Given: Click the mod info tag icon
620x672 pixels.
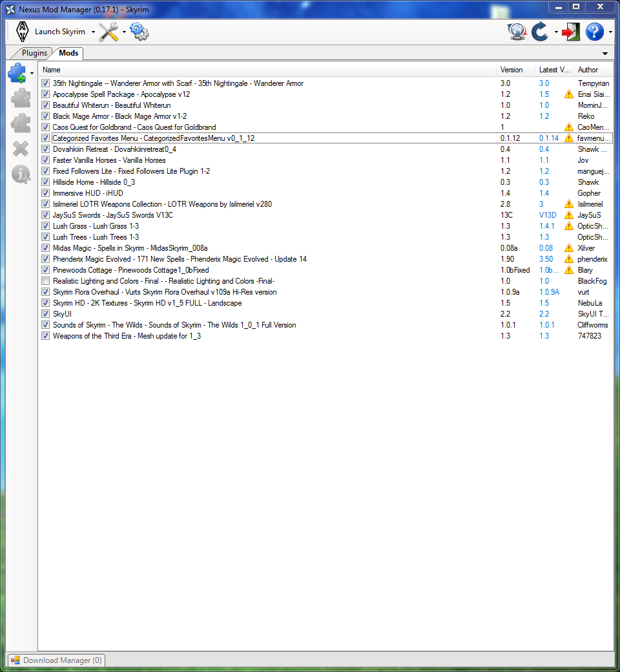Looking at the screenshot, I should click(x=21, y=174).
